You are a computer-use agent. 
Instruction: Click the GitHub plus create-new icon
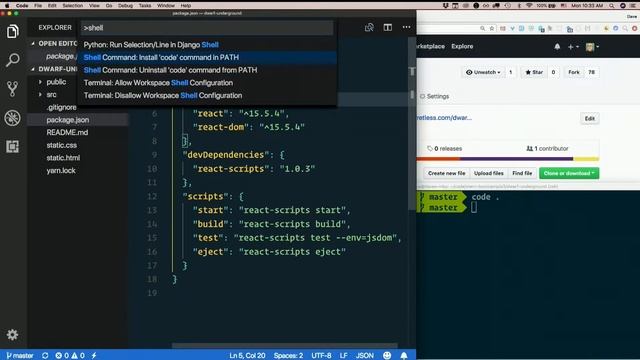[573, 47]
